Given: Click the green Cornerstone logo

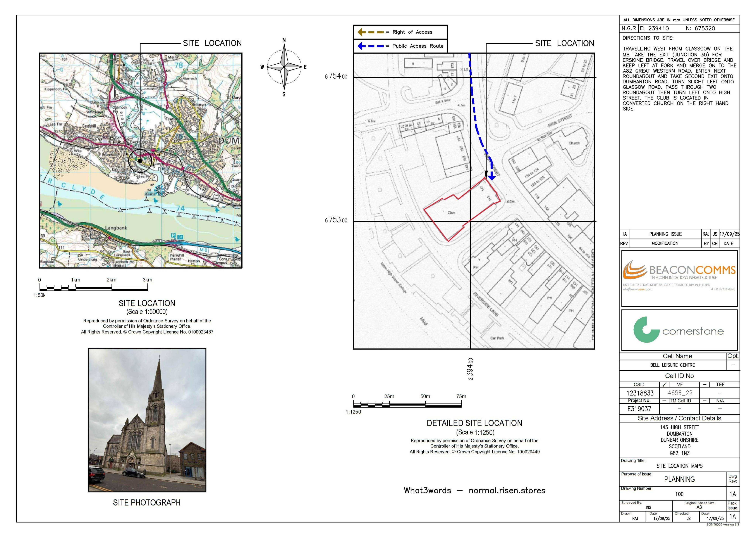Looking at the screenshot, I should pyautogui.click(x=679, y=330).
